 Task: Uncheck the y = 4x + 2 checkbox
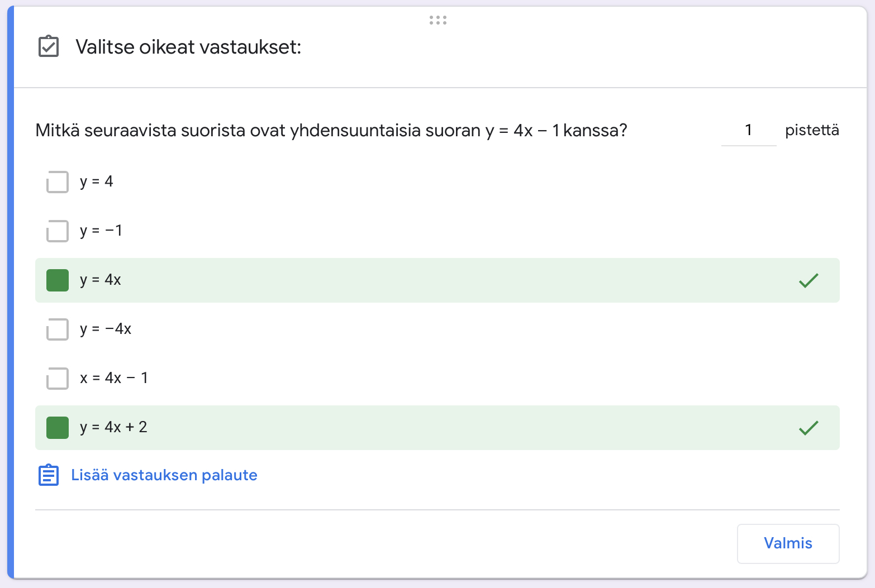[57, 428]
